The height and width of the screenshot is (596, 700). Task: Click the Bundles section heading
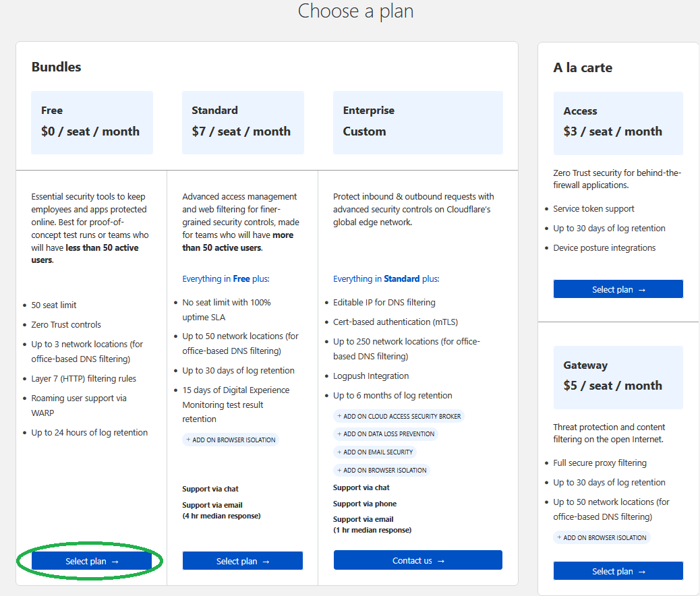[x=56, y=67]
